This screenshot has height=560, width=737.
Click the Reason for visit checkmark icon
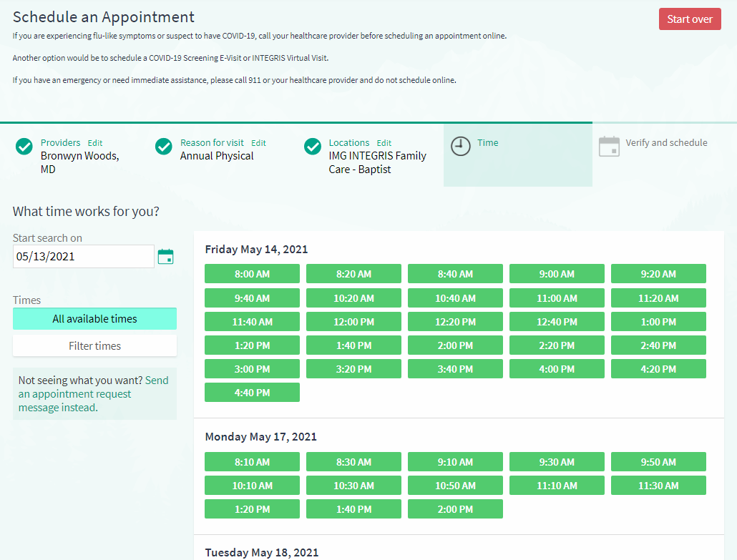tap(164, 147)
